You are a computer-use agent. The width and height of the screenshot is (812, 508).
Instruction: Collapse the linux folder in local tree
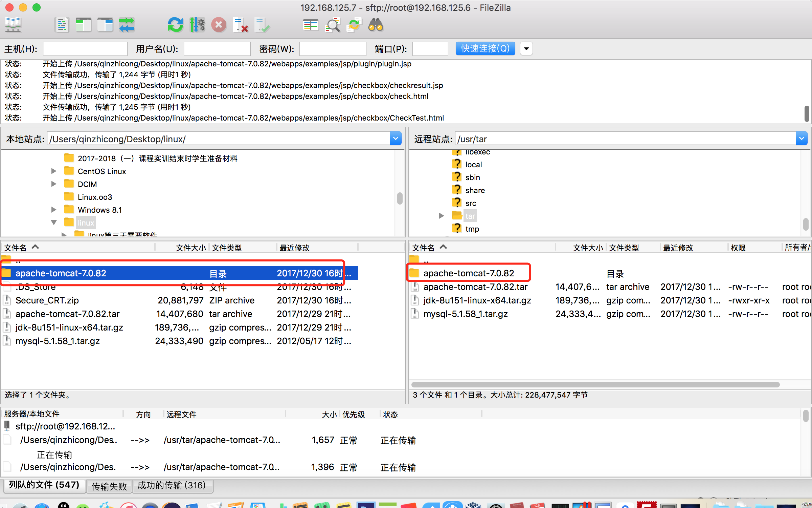pyautogui.click(x=54, y=223)
